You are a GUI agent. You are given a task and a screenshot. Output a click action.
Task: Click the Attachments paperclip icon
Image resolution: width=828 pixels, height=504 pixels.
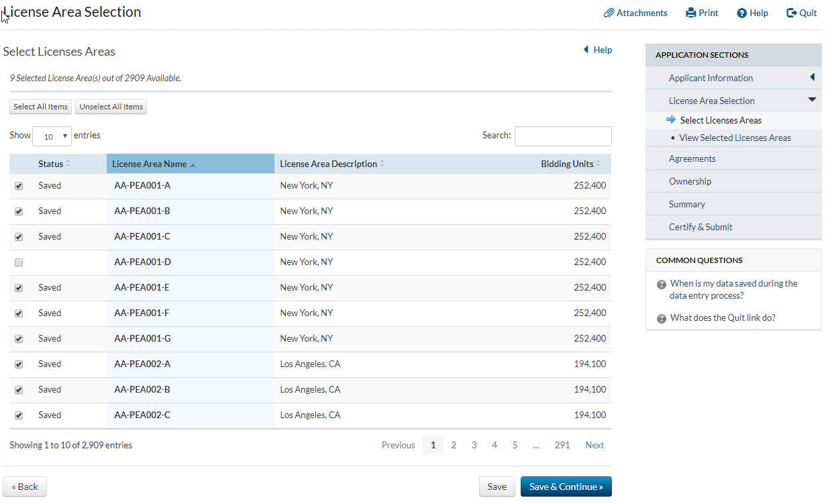point(609,13)
